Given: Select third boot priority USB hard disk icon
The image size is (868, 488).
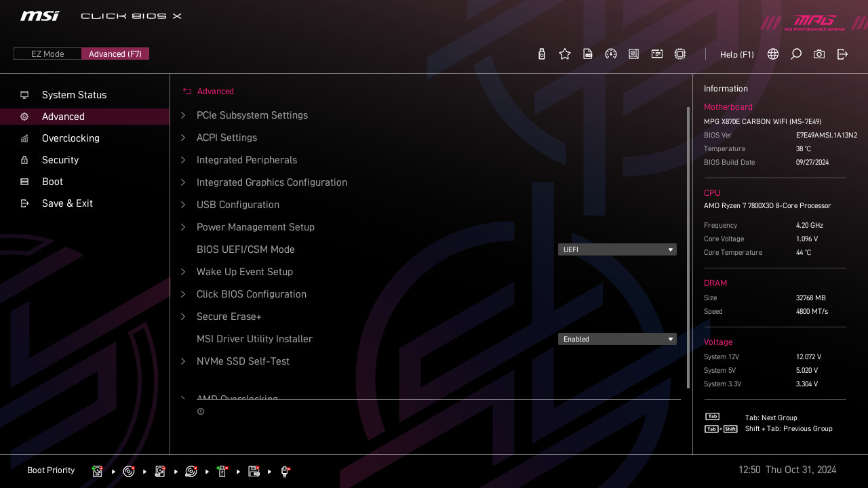Looking at the screenshot, I should pos(160,471).
